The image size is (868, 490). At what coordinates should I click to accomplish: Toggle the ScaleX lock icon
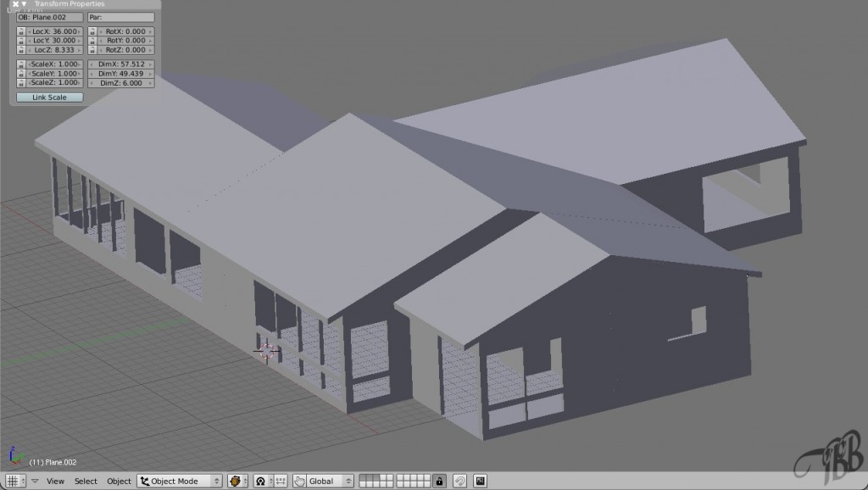[21, 64]
